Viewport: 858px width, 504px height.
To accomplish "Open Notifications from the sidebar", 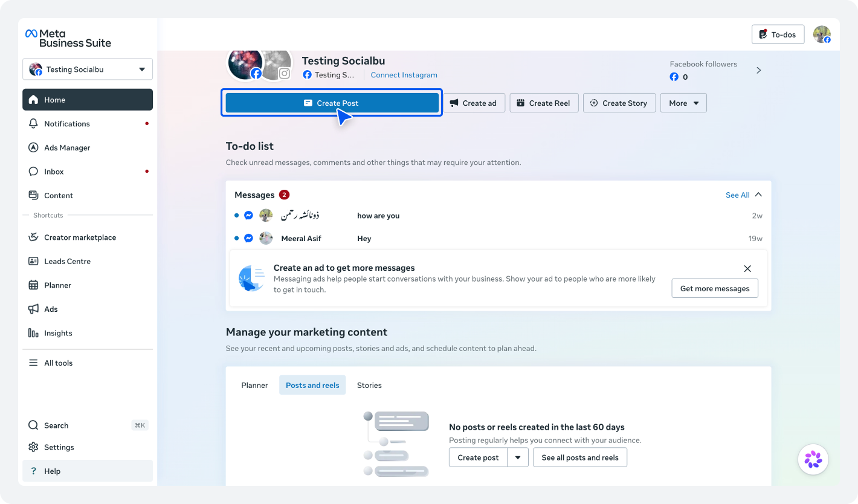I will tap(88, 123).
